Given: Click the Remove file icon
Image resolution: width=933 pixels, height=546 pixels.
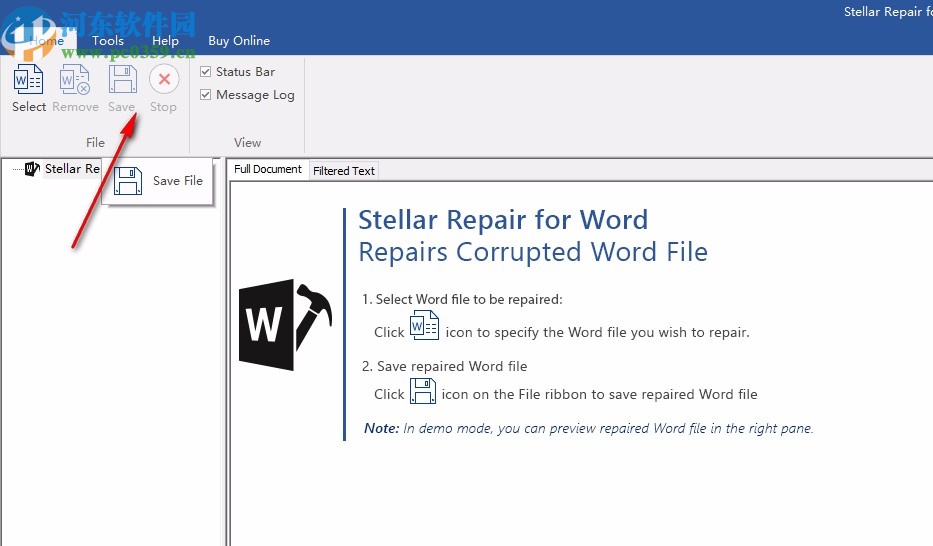Looking at the screenshot, I should (74, 79).
